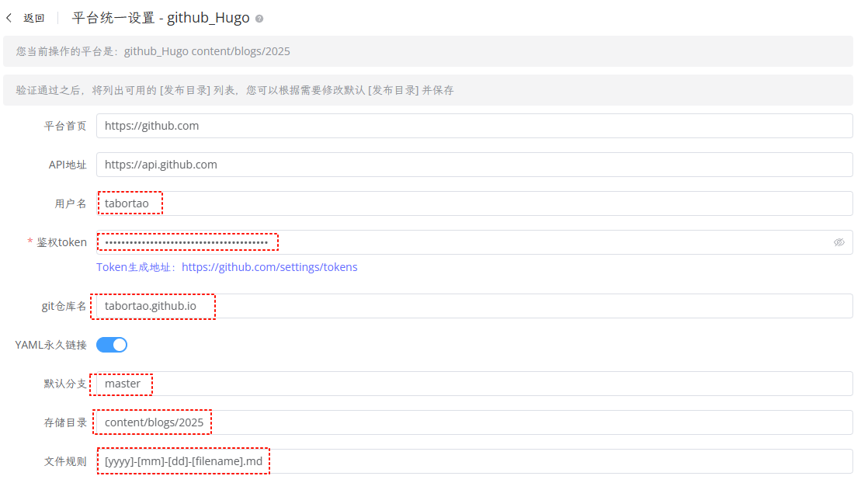Select the 用户名 field containing tabortao
Screen dimensions: 868x483
point(130,203)
